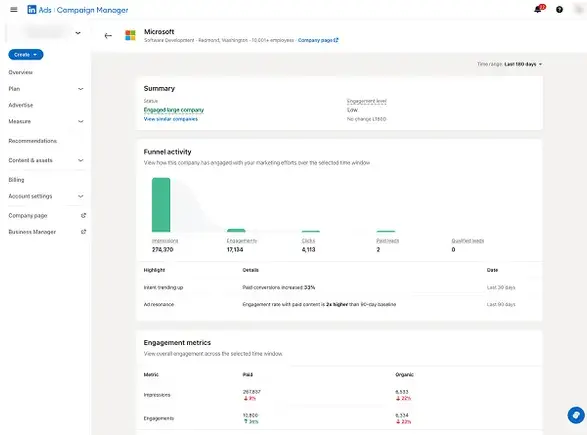
Task: Open Recommendations in the sidebar
Action: pos(33,141)
